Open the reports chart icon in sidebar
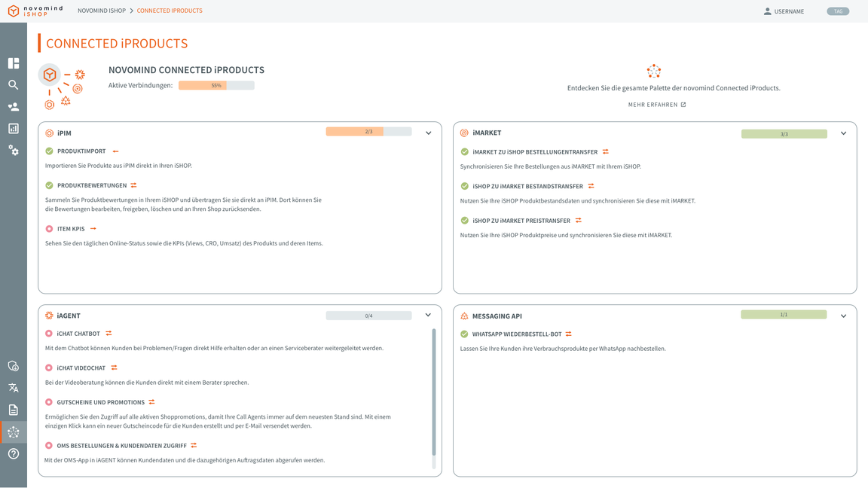The height and width of the screenshot is (488, 868). coord(14,128)
